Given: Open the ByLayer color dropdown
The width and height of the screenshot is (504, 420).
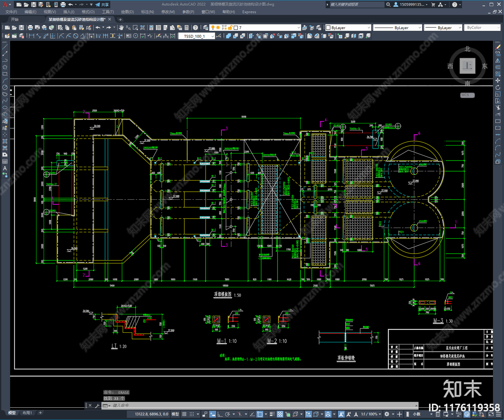Looking at the screenshot, I should pos(348,28).
